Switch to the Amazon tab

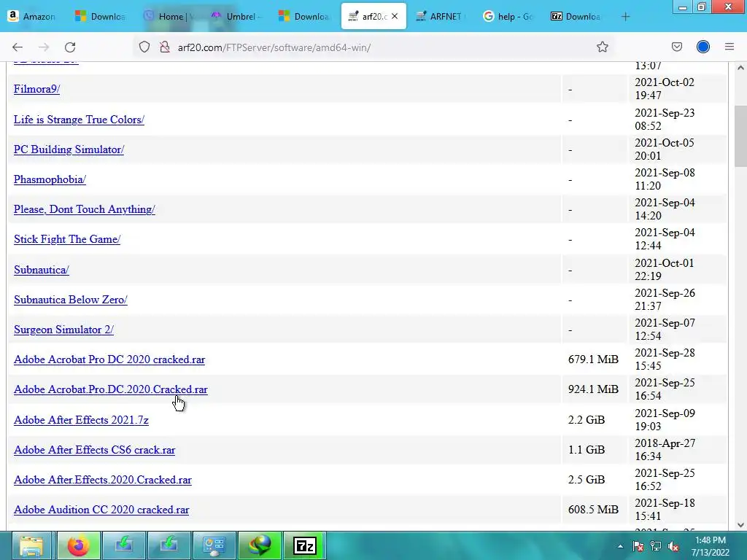click(x=32, y=16)
